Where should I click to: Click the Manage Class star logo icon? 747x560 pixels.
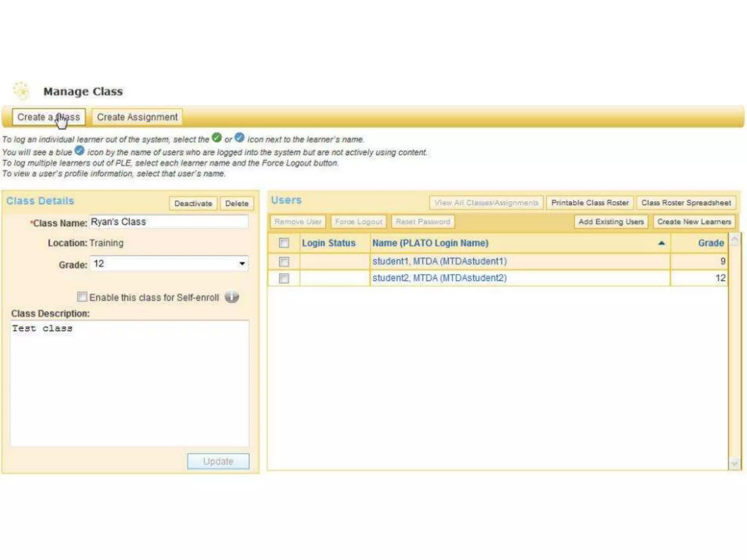21,90
